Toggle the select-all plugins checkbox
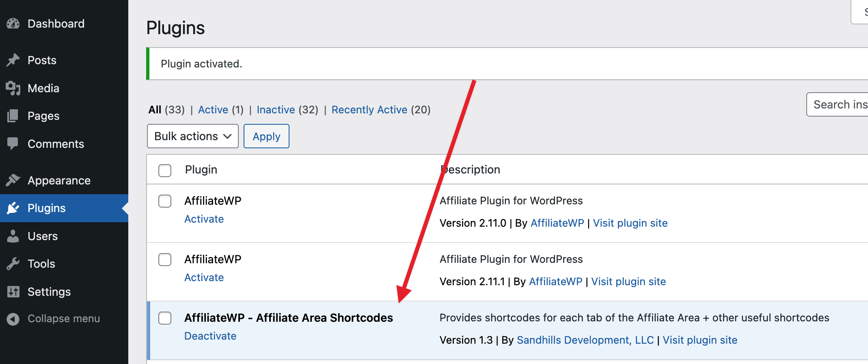 (x=165, y=170)
